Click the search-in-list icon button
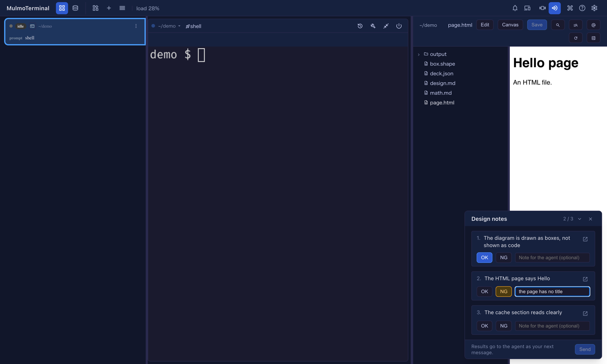607x364 pixels. click(576, 25)
